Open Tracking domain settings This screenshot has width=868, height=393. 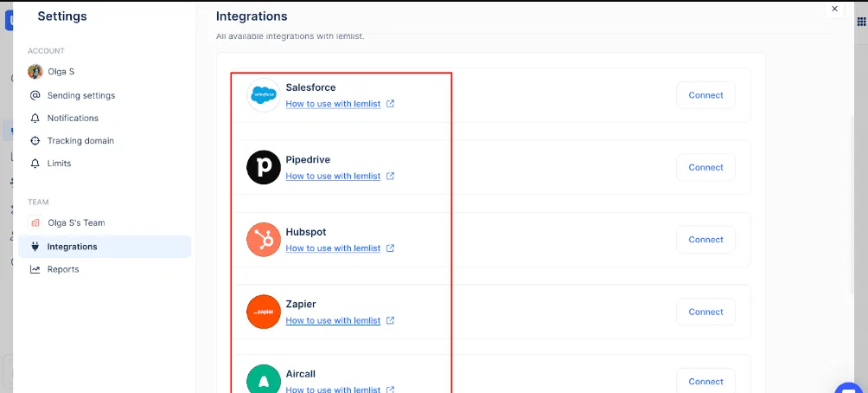(x=80, y=140)
